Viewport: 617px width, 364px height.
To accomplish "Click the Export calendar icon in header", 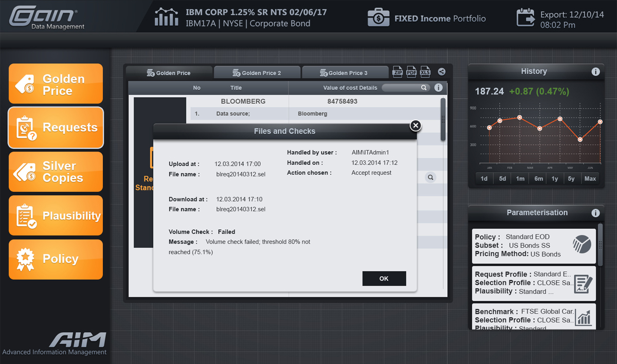I will pyautogui.click(x=525, y=17).
